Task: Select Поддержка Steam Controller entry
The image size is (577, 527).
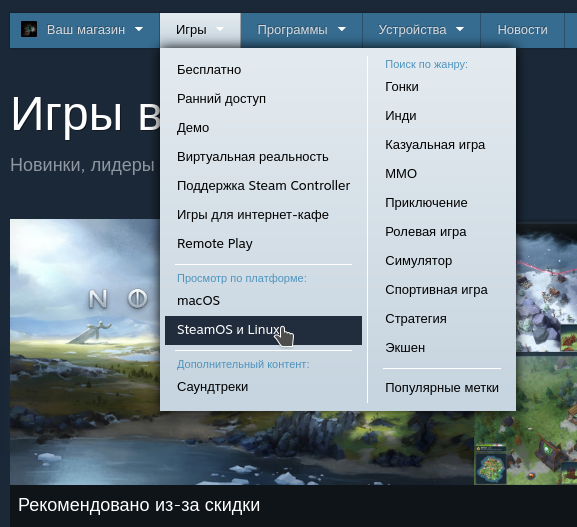Action: (x=263, y=185)
